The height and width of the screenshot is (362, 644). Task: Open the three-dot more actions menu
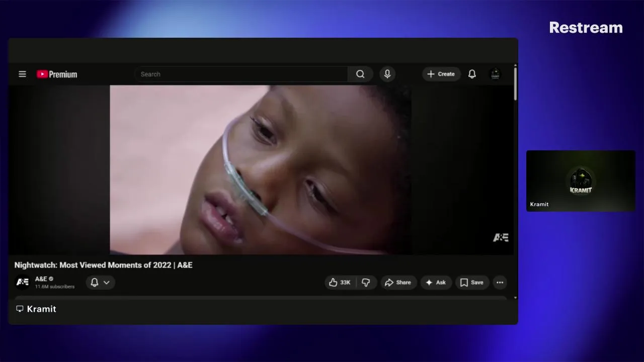point(500,283)
